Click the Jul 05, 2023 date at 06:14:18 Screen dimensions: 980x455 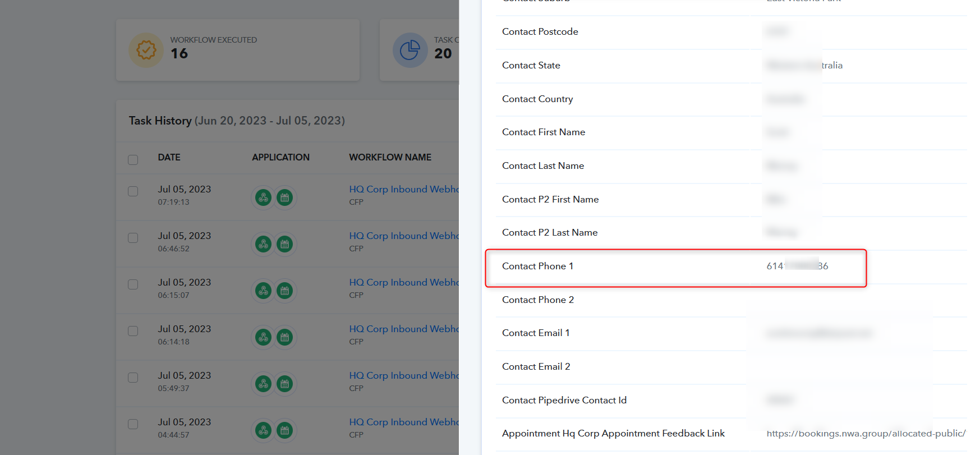pos(185,329)
